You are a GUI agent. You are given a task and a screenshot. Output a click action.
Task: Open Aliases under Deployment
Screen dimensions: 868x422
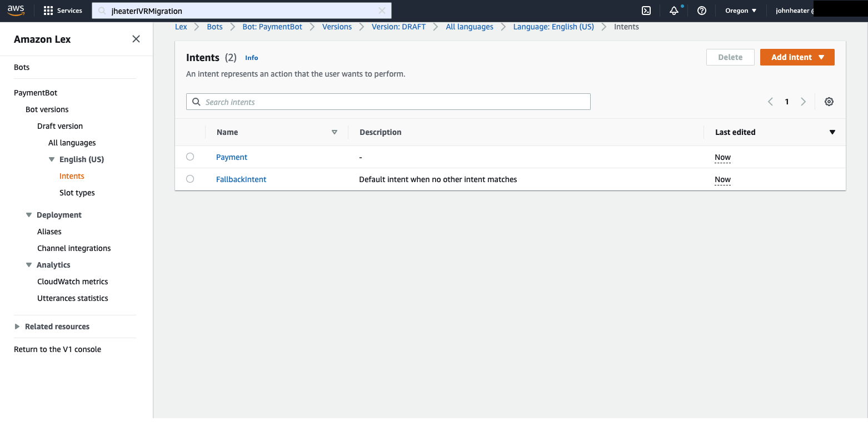49,232
